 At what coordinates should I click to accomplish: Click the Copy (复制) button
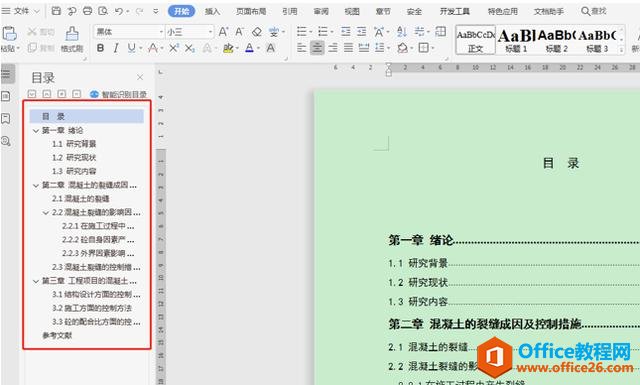tap(40, 48)
